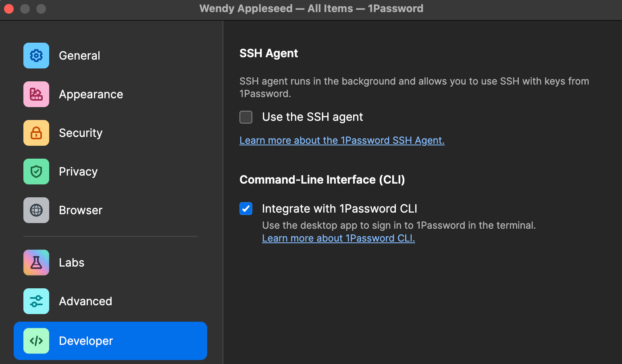This screenshot has width=622, height=364.
Task: Open Learn more about 1Password CLI
Action: tap(338, 238)
